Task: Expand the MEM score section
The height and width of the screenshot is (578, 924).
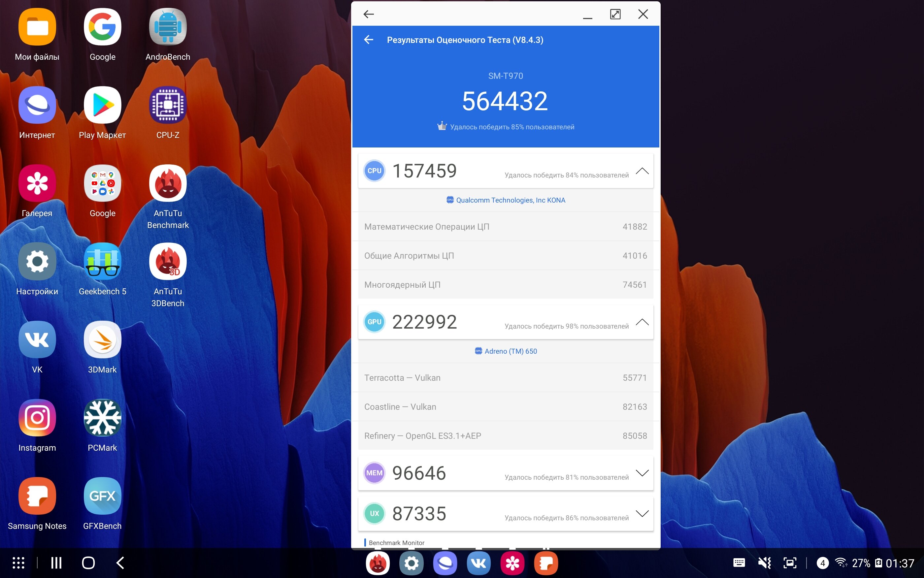Action: tap(642, 473)
